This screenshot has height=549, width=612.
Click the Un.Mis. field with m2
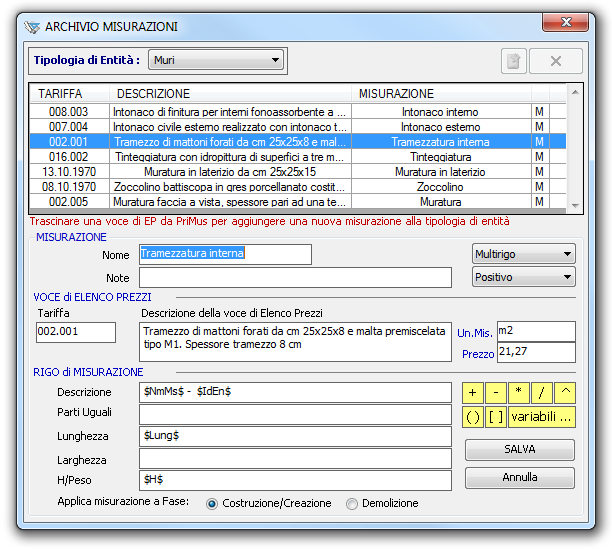536,331
